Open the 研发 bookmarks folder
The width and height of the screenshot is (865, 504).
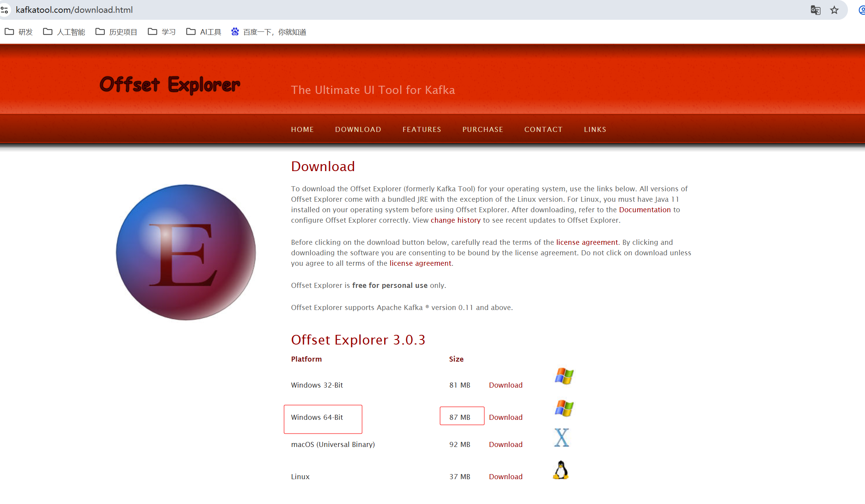tap(19, 32)
